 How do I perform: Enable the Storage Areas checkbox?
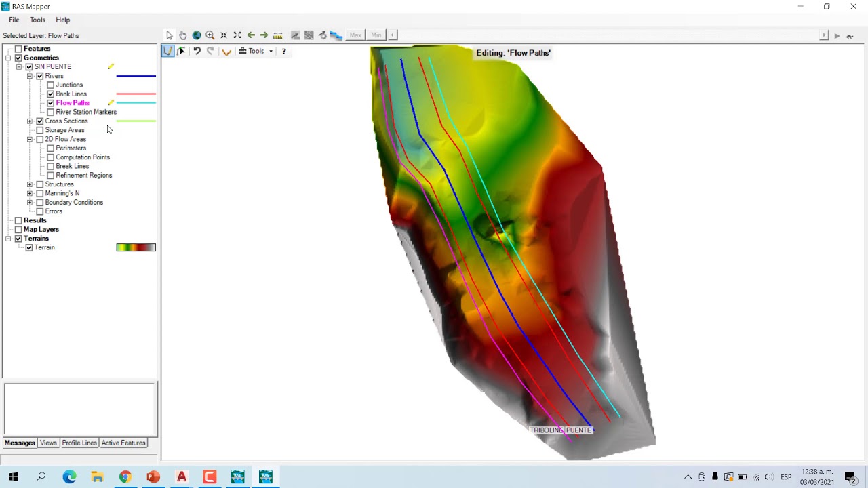click(40, 130)
